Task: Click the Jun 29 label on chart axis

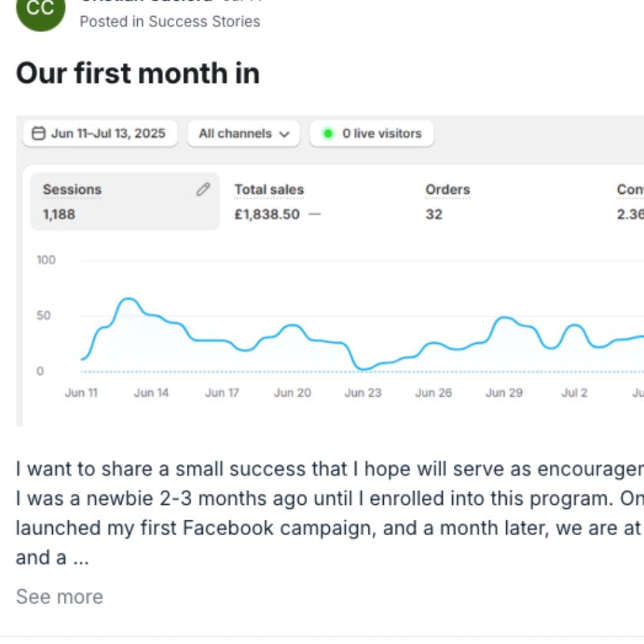Action: coord(504,393)
